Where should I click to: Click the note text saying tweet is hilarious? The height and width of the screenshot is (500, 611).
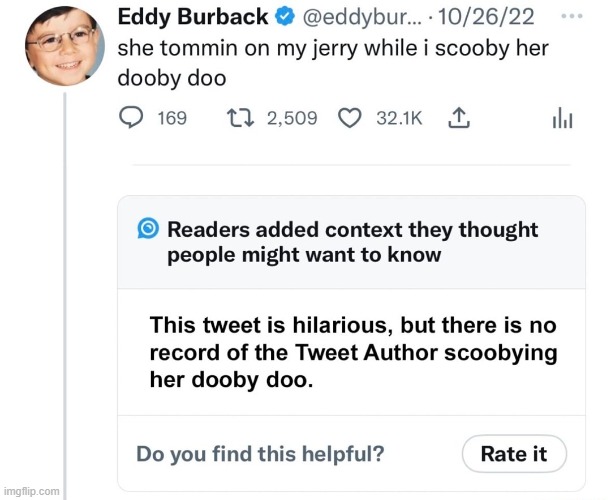tap(353, 352)
